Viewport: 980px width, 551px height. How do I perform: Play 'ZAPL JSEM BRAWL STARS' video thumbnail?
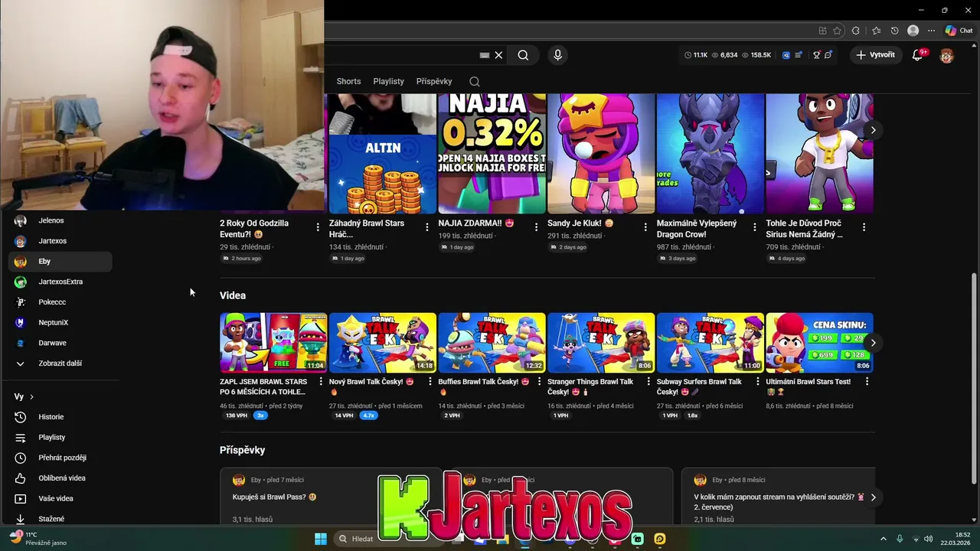pos(273,342)
